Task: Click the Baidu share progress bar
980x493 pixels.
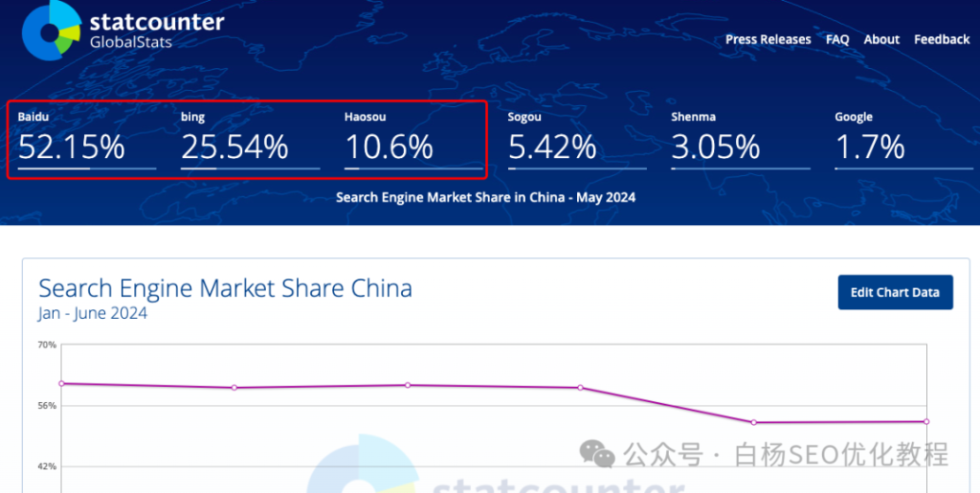Action: (x=87, y=168)
